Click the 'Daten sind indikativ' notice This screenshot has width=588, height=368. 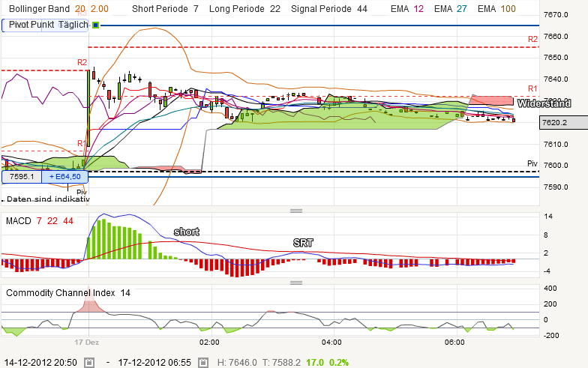(x=46, y=199)
